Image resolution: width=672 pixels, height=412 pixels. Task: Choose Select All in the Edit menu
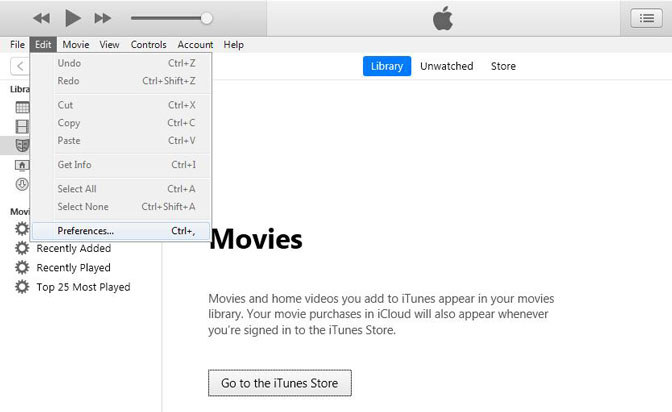(x=121, y=189)
